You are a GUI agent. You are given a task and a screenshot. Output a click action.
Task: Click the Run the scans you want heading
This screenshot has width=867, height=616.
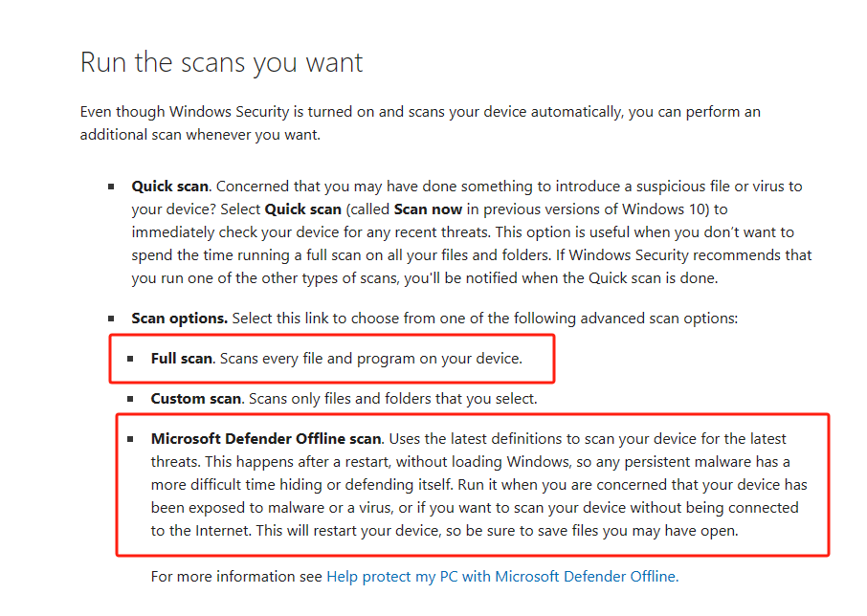(x=221, y=63)
